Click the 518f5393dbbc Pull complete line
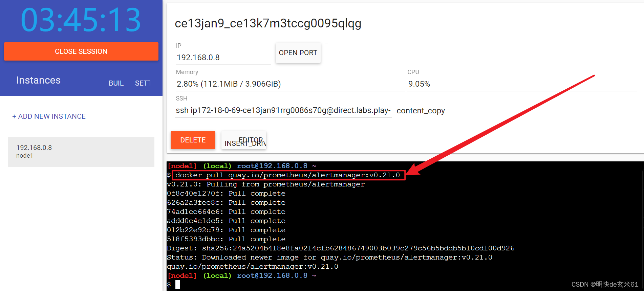644x291 pixels. [x=226, y=239]
